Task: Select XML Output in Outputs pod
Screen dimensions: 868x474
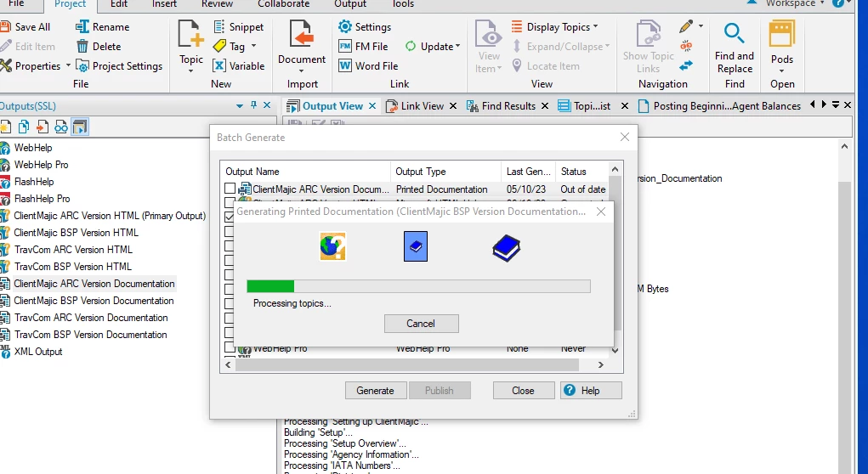Action: (x=38, y=352)
